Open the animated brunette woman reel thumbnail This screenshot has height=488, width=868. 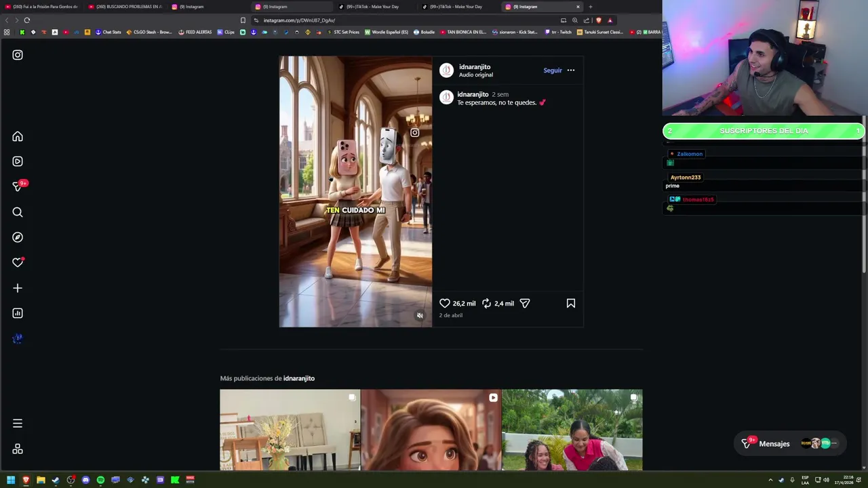click(431, 430)
